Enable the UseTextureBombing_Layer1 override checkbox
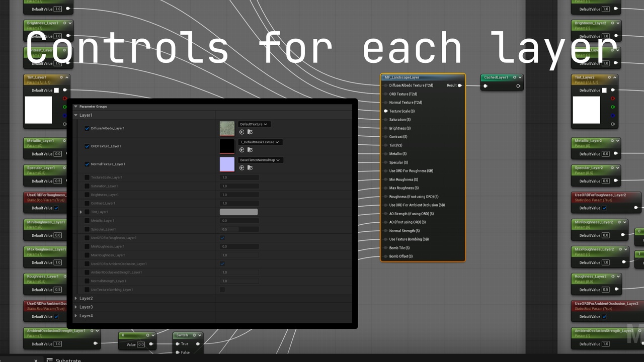 (87, 290)
